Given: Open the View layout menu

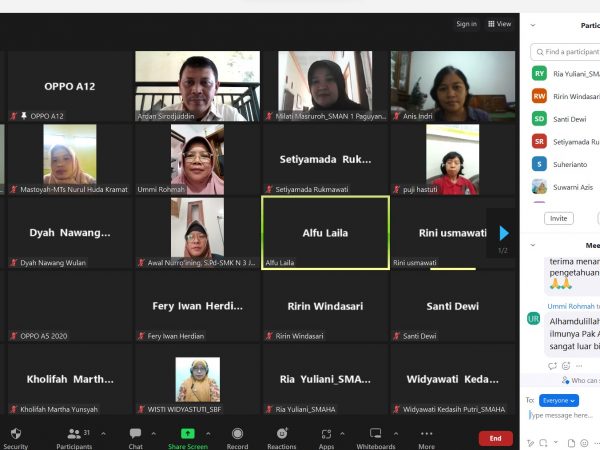Looking at the screenshot, I should (x=499, y=24).
